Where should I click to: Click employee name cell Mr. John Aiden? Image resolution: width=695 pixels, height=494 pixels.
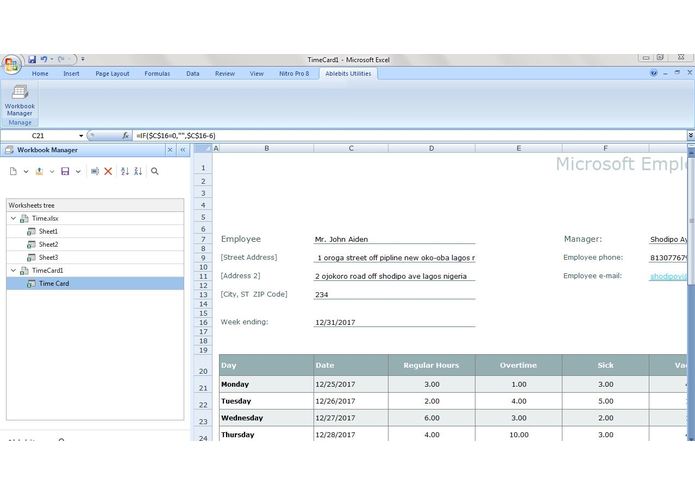pos(394,239)
